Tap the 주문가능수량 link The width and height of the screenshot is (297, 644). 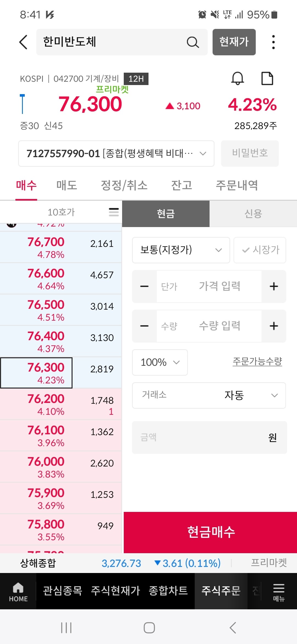coord(257,361)
